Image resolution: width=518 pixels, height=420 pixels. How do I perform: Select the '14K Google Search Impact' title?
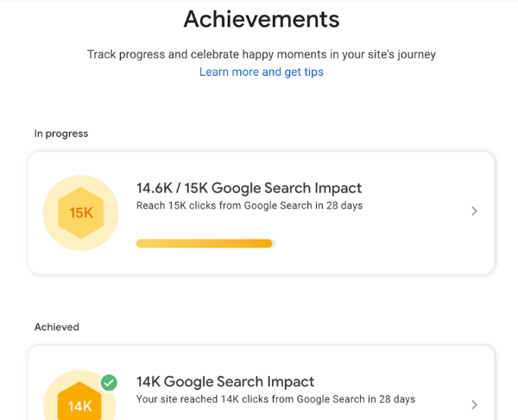[x=225, y=382]
